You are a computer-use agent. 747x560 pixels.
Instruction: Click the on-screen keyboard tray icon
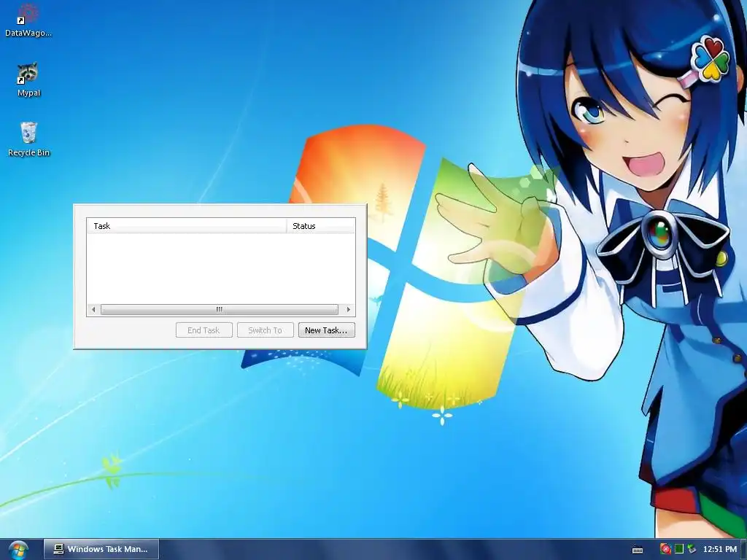[x=638, y=550]
